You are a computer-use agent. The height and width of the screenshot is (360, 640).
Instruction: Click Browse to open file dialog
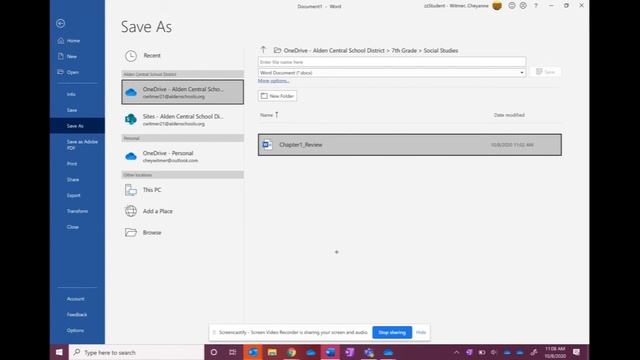(x=182, y=232)
